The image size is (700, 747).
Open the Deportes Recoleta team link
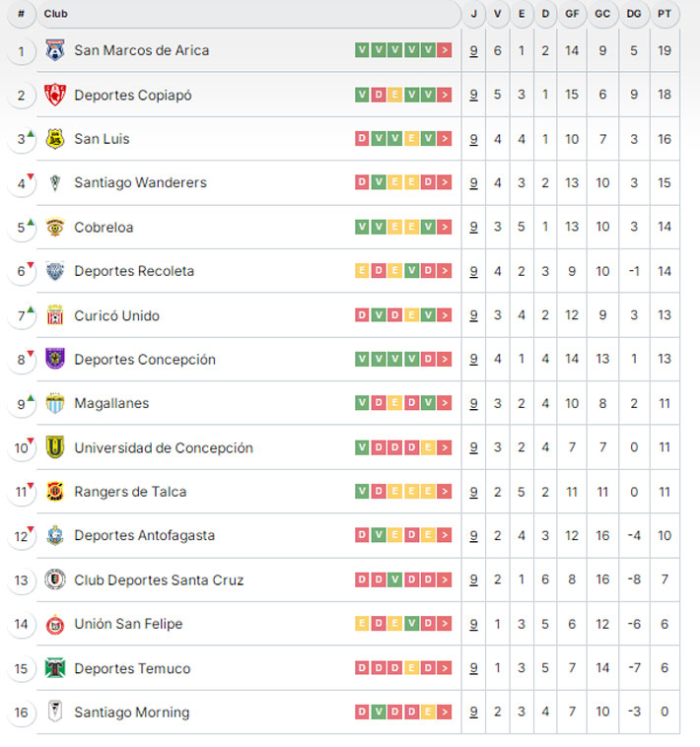[x=134, y=271]
